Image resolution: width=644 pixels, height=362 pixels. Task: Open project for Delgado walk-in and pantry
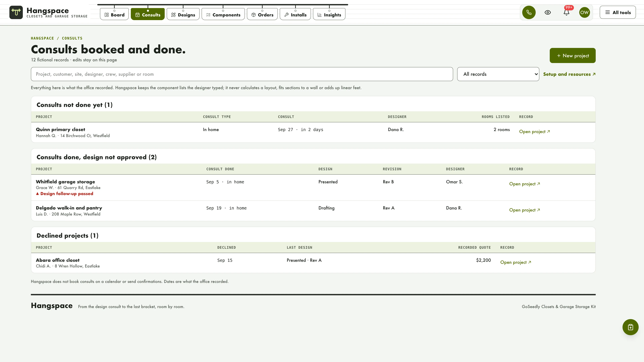tap(524, 210)
